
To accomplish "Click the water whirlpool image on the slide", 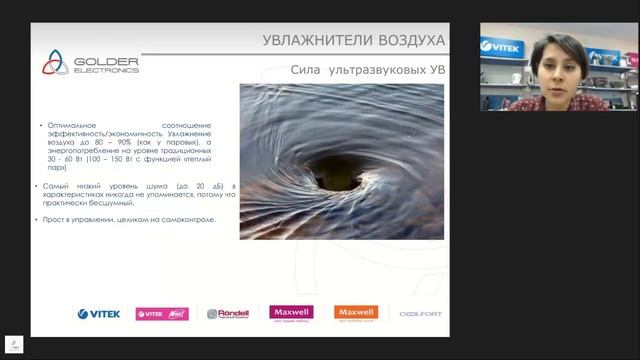I will [x=342, y=162].
